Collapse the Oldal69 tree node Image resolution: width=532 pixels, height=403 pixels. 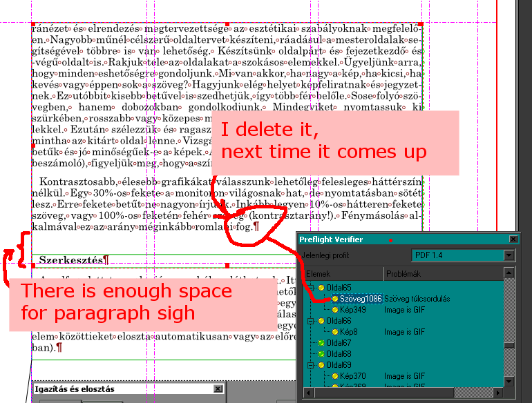[312, 365]
